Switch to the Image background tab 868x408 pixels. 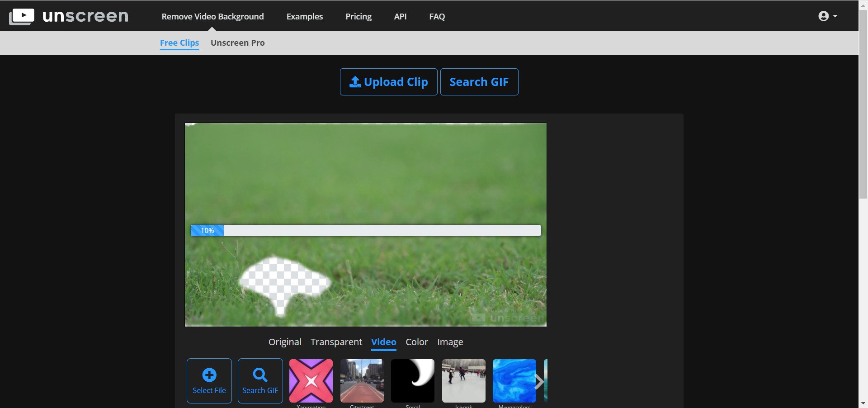tap(450, 342)
